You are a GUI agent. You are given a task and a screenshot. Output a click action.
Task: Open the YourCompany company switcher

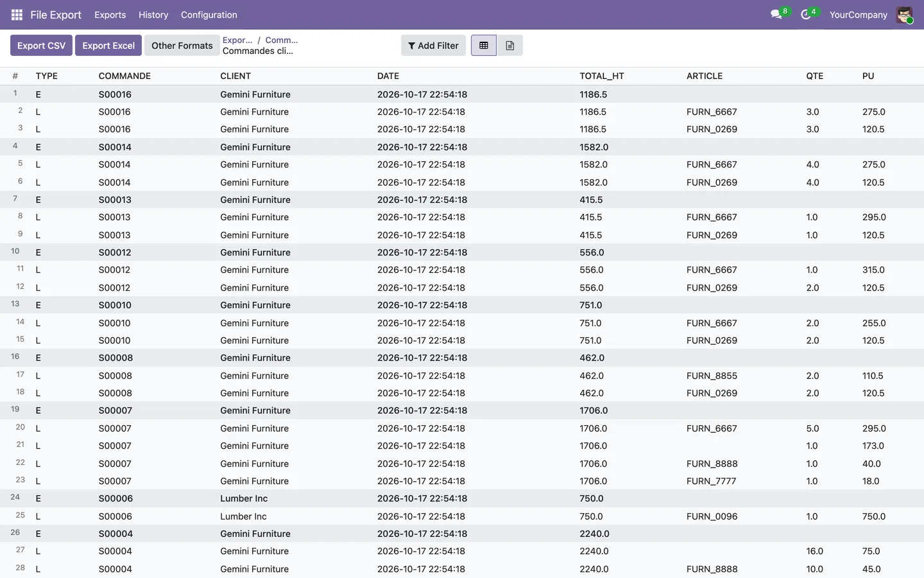click(859, 15)
